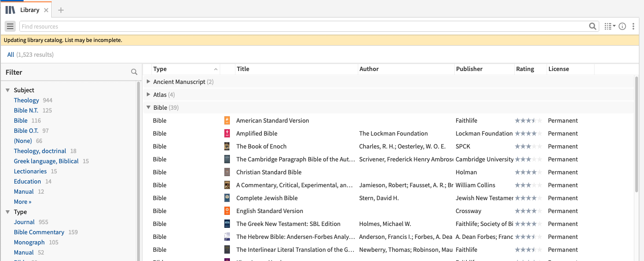This screenshot has height=261, width=644.
Task: Open Christian Standard Bible title
Action: click(x=269, y=172)
